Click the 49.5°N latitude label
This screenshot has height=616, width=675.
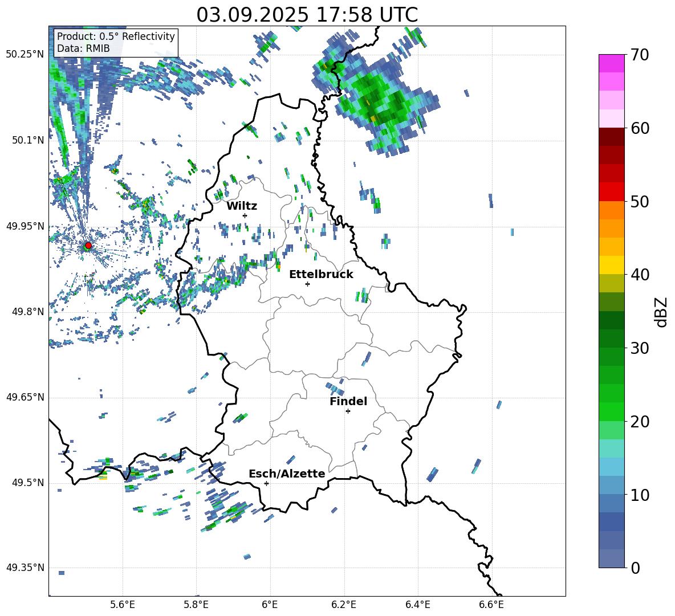(x=29, y=483)
